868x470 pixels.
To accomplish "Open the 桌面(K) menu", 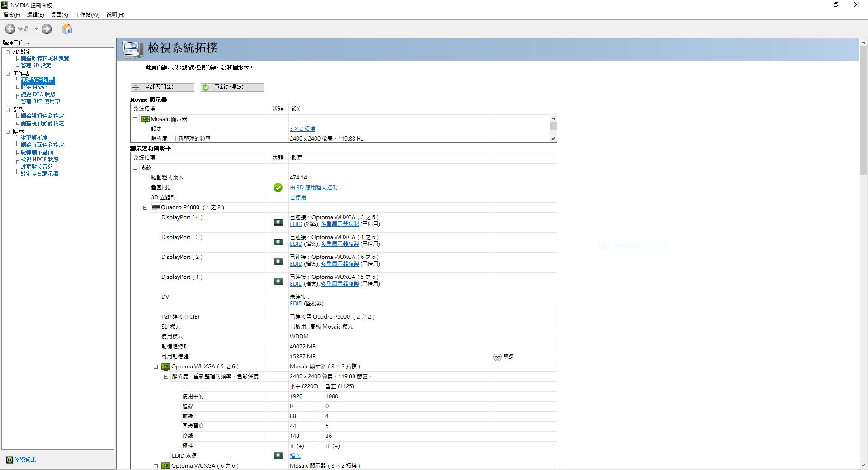I will (59, 15).
